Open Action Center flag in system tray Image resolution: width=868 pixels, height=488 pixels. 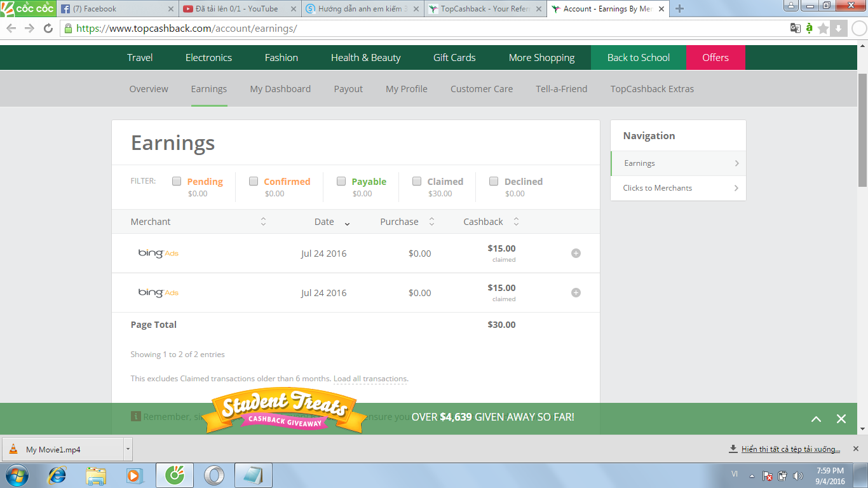(x=768, y=475)
